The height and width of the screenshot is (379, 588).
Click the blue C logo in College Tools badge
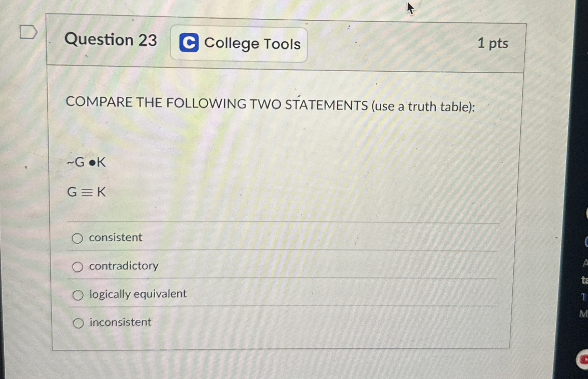(189, 42)
